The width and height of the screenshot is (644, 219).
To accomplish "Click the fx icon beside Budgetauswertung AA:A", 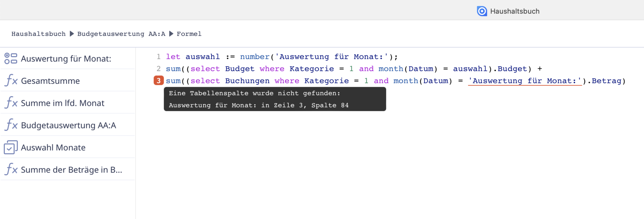I will (11, 125).
